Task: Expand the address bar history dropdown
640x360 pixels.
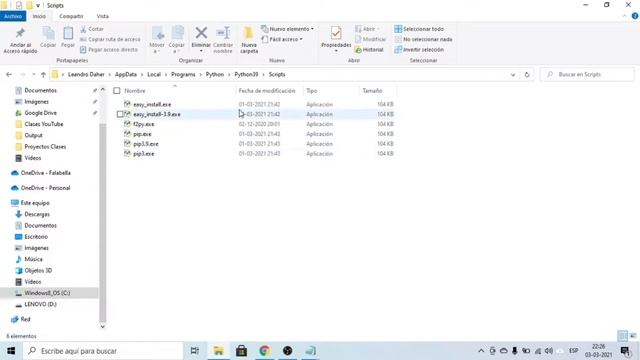Action: pos(513,75)
